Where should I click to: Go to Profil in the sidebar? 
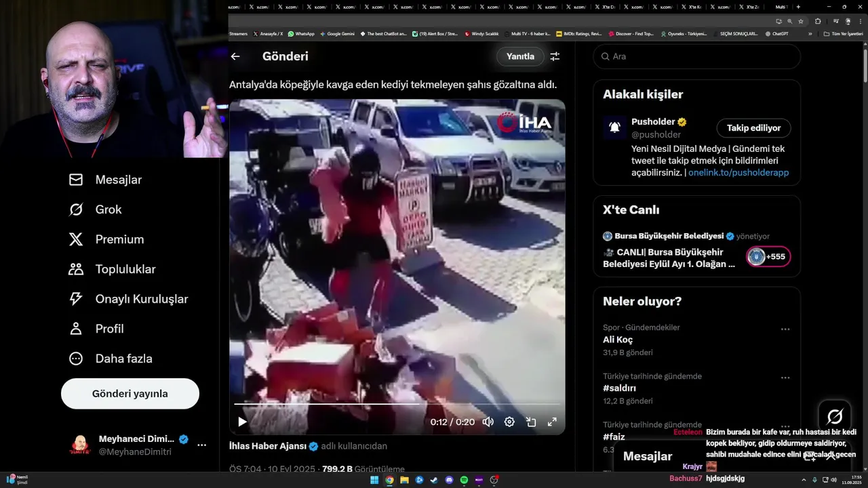pyautogui.click(x=96, y=329)
